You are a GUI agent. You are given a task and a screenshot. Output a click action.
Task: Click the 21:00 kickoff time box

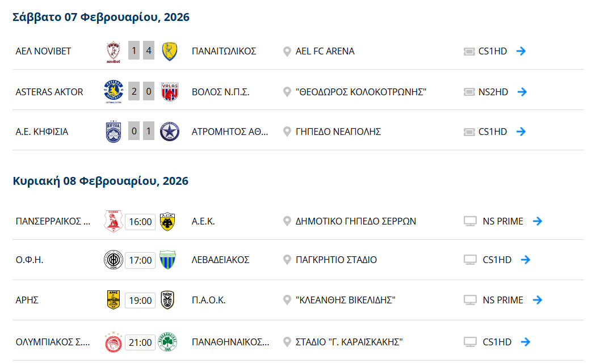click(140, 342)
